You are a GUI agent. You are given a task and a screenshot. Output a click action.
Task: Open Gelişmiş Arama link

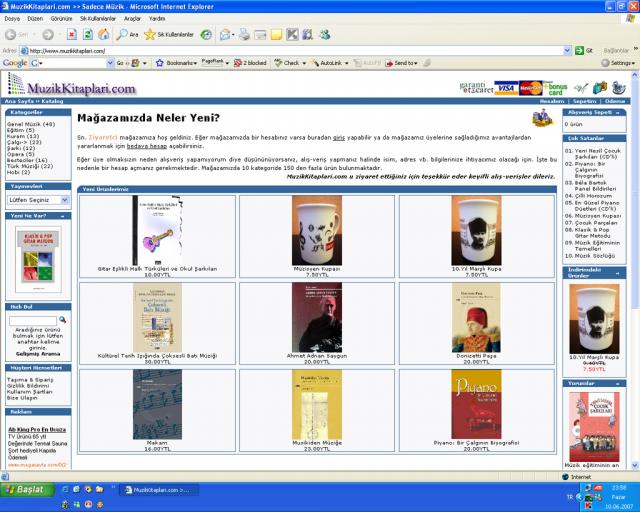tap(38, 354)
